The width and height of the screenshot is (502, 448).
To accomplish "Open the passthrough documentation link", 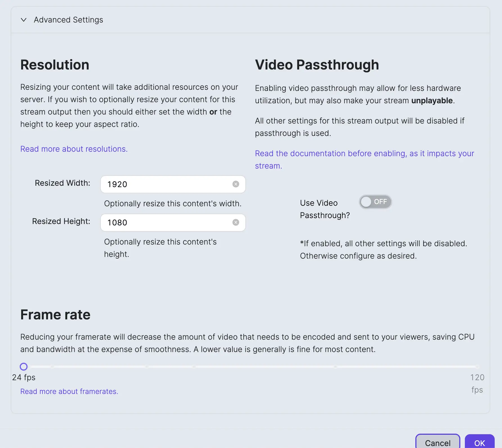I will point(364,154).
